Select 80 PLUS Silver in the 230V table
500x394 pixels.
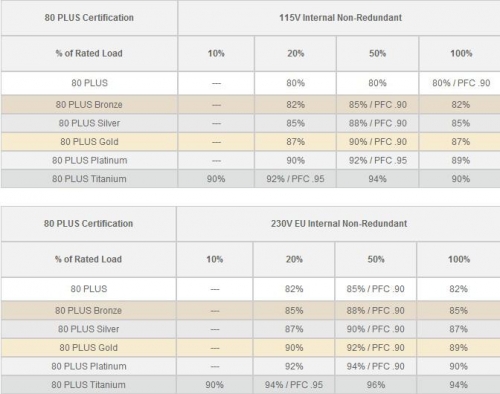pos(89,329)
